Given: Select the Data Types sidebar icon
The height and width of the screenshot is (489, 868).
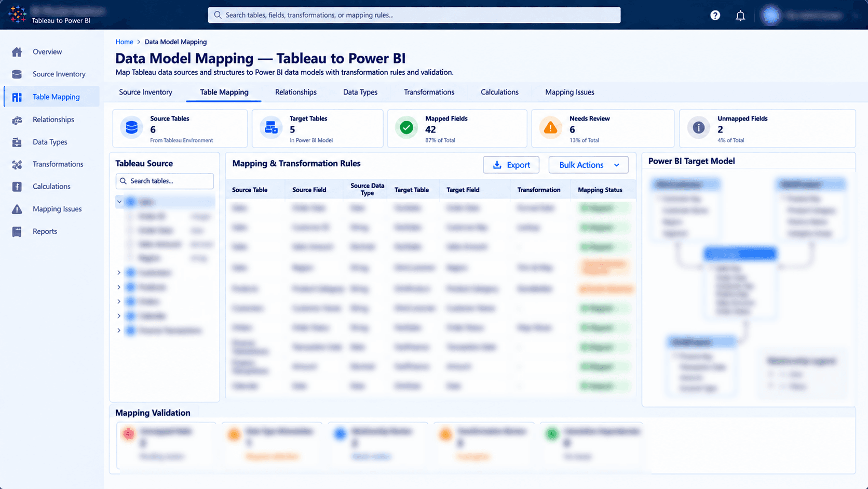Looking at the screenshot, I should [x=17, y=142].
